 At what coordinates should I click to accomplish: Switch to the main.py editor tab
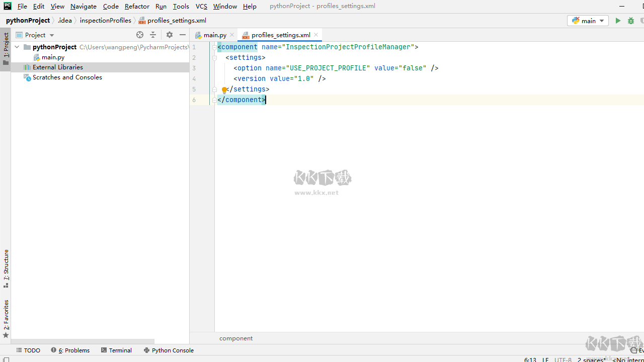coord(215,35)
